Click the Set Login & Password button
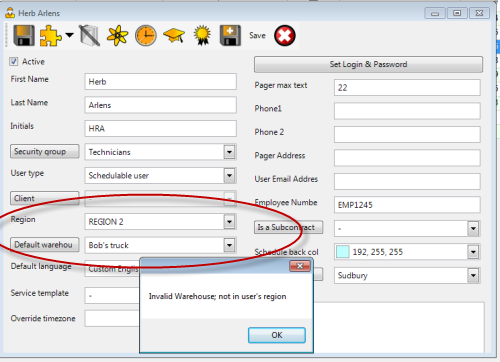Image resolution: width=500 pixels, height=362 pixels. (368, 64)
